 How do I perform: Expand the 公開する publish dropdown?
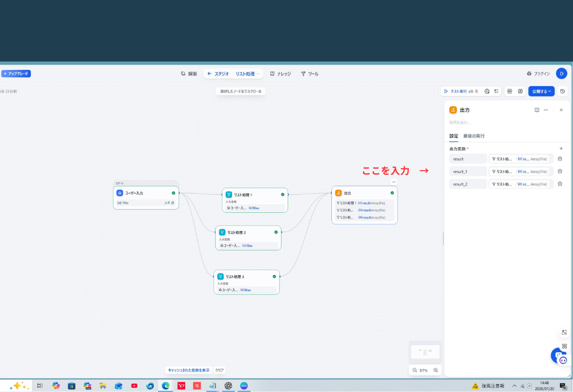click(x=541, y=91)
